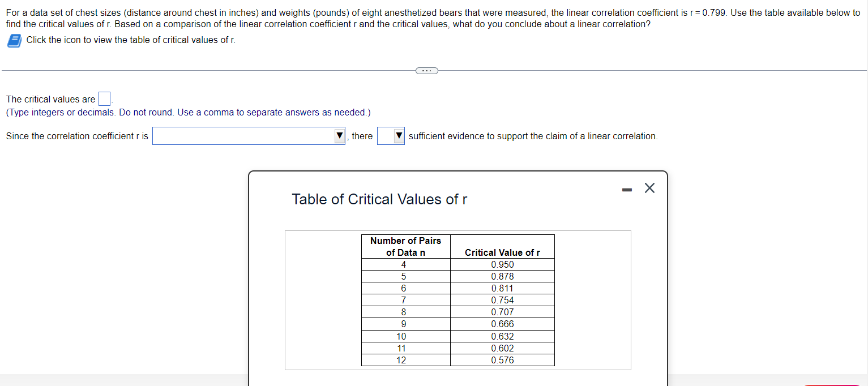Image resolution: width=868 pixels, height=386 pixels.
Task: Click the critical value 0.576 cell
Action: click(502, 360)
